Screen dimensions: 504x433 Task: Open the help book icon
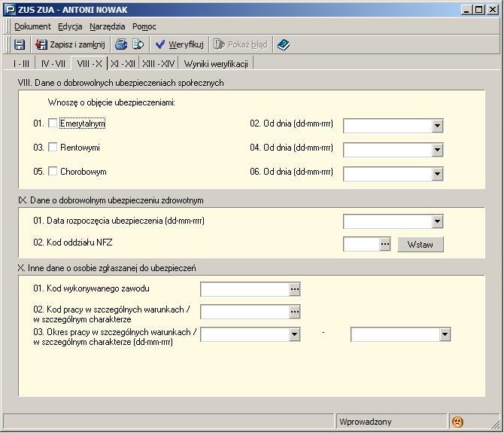click(x=283, y=44)
